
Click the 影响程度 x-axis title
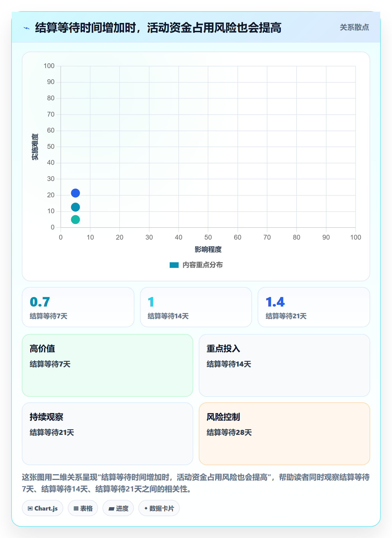pos(208,249)
